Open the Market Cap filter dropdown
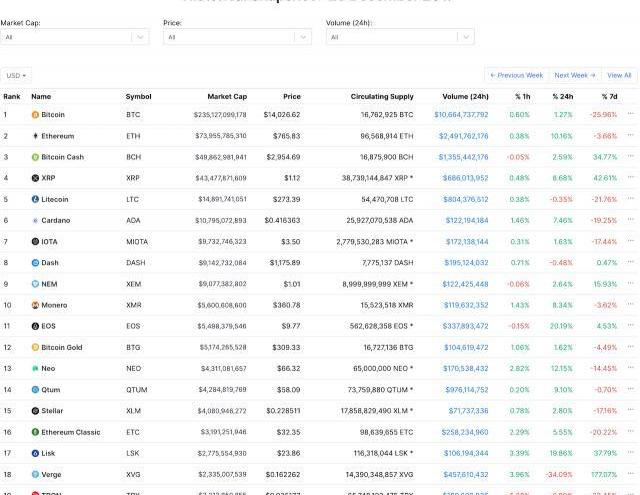Viewport: 640px width, 495px height. [75, 37]
